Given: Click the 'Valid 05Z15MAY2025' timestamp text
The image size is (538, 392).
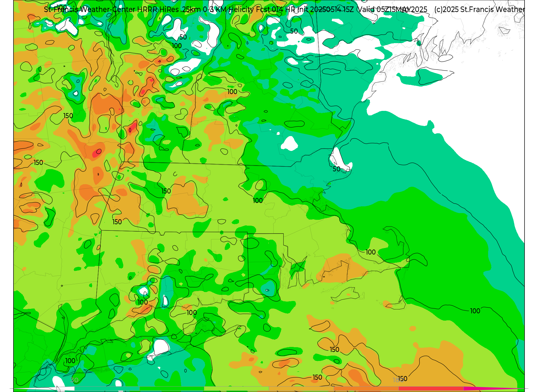Looking at the screenshot, I should tap(392, 10).
